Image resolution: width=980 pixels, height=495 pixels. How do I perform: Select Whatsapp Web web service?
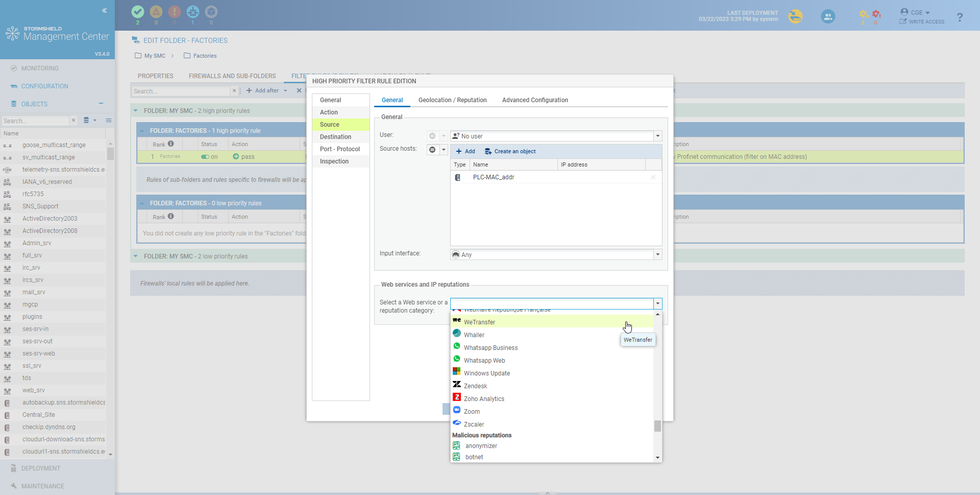[x=552, y=360]
